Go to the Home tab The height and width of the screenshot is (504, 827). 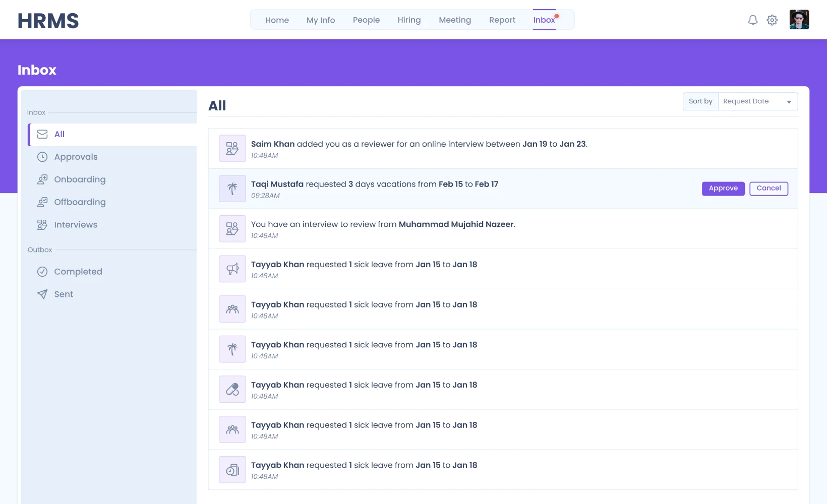[277, 20]
